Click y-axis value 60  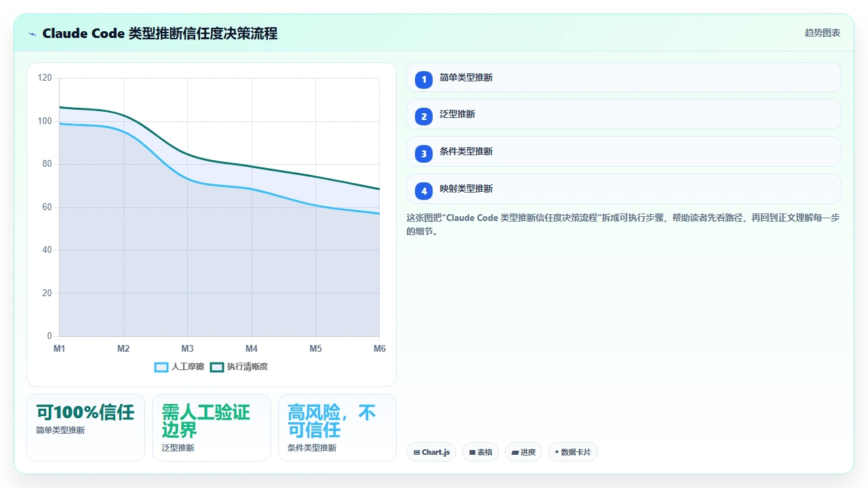click(47, 207)
